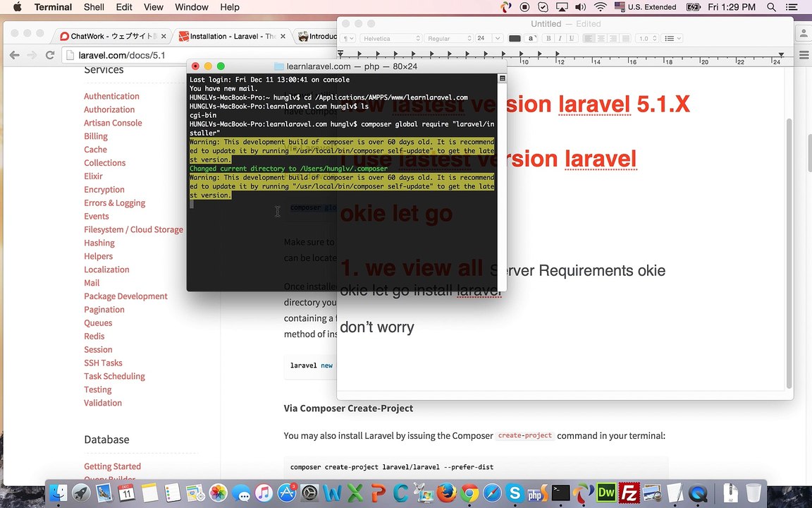Open paragraph styles dropdown in TextEdit
Image resolution: width=812 pixels, height=508 pixels.
pyautogui.click(x=347, y=38)
